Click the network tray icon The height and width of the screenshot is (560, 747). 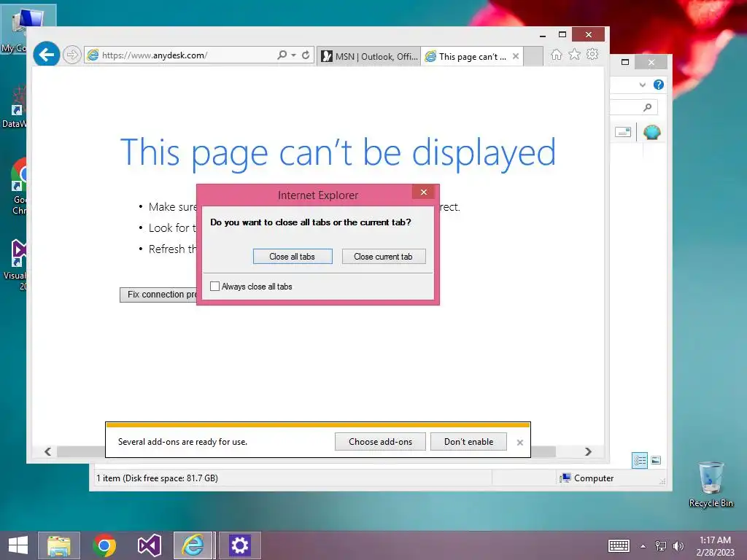(x=660, y=545)
